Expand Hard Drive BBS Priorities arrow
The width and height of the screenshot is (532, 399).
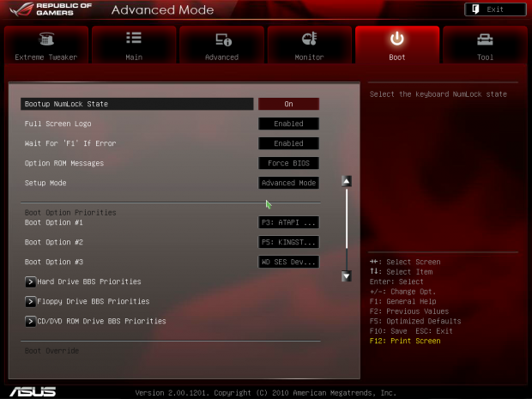(30, 281)
